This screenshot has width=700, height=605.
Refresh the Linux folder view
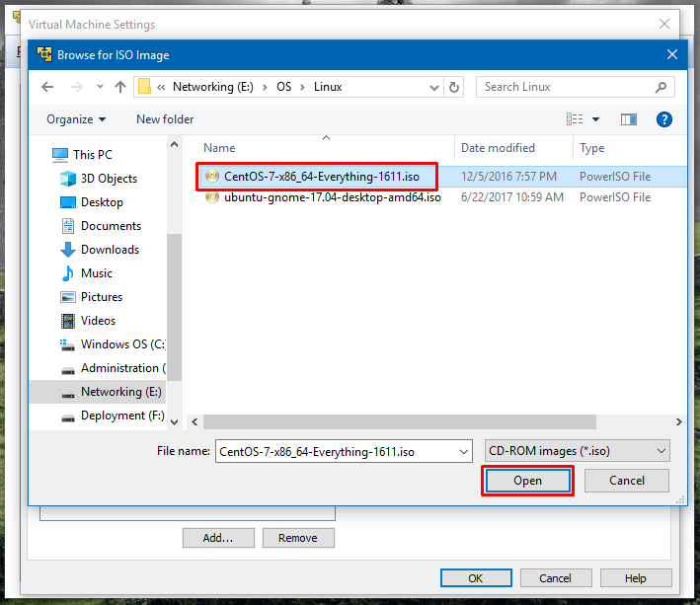click(454, 87)
